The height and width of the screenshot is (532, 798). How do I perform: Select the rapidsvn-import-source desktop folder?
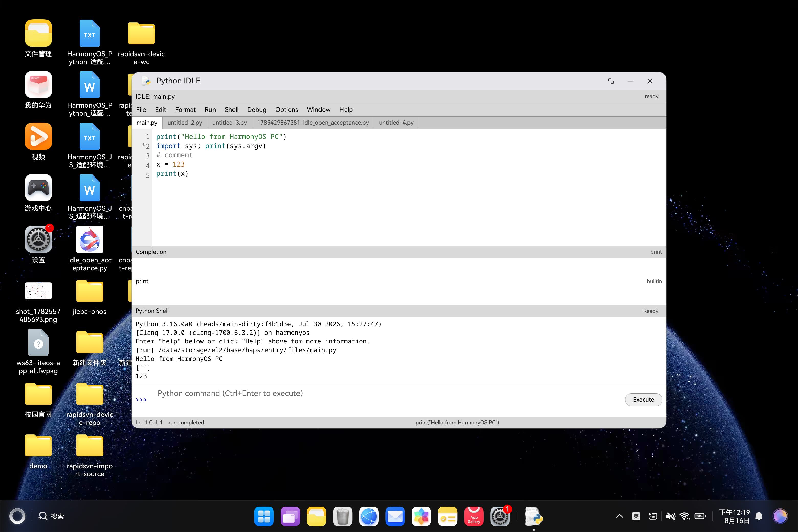pyautogui.click(x=90, y=446)
